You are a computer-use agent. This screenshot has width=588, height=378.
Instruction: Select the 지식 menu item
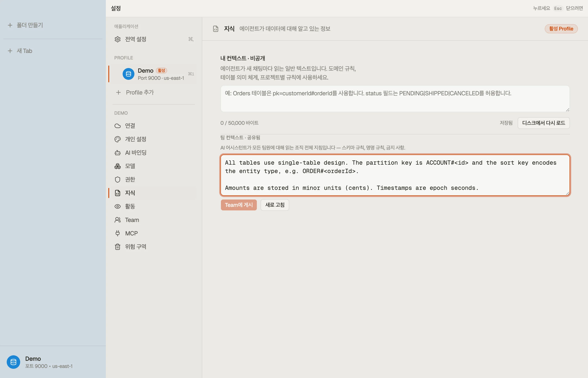[x=154, y=193]
